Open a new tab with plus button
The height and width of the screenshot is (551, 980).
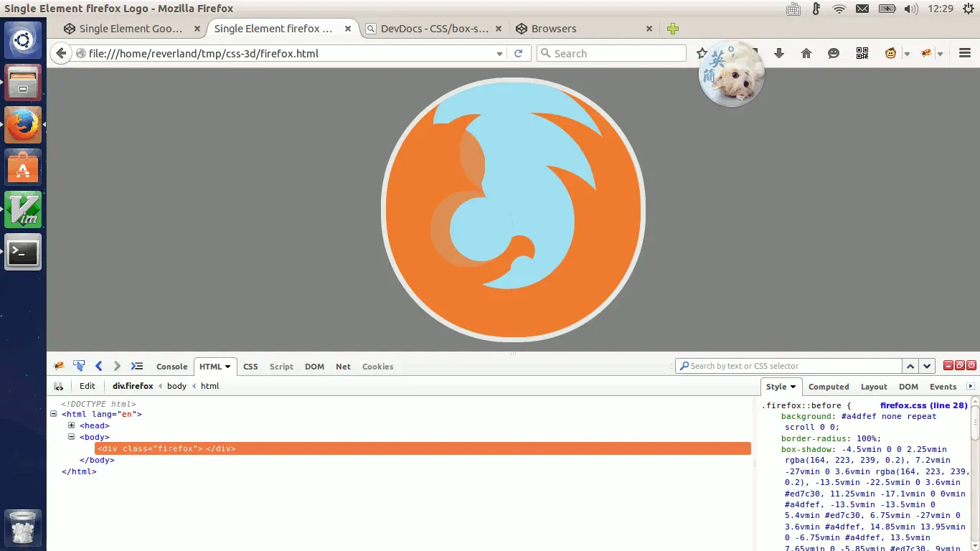pyautogui.click(x=672, y=29)
